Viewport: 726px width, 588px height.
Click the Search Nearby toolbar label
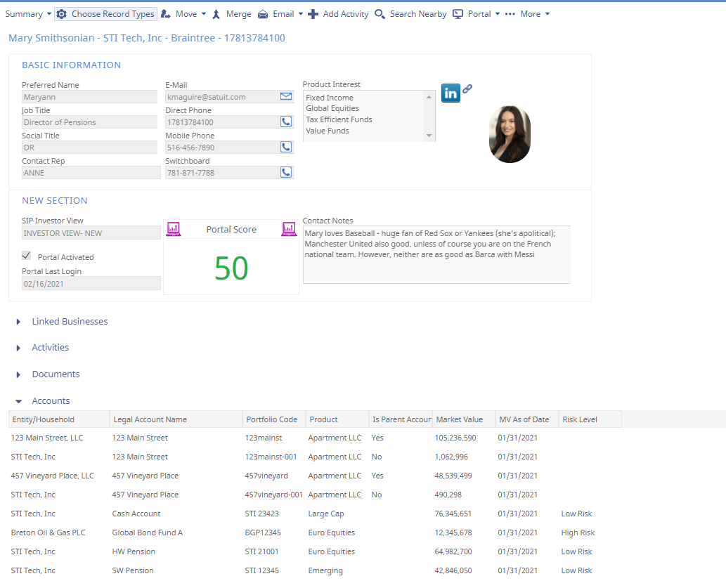(x=418, y=14)
